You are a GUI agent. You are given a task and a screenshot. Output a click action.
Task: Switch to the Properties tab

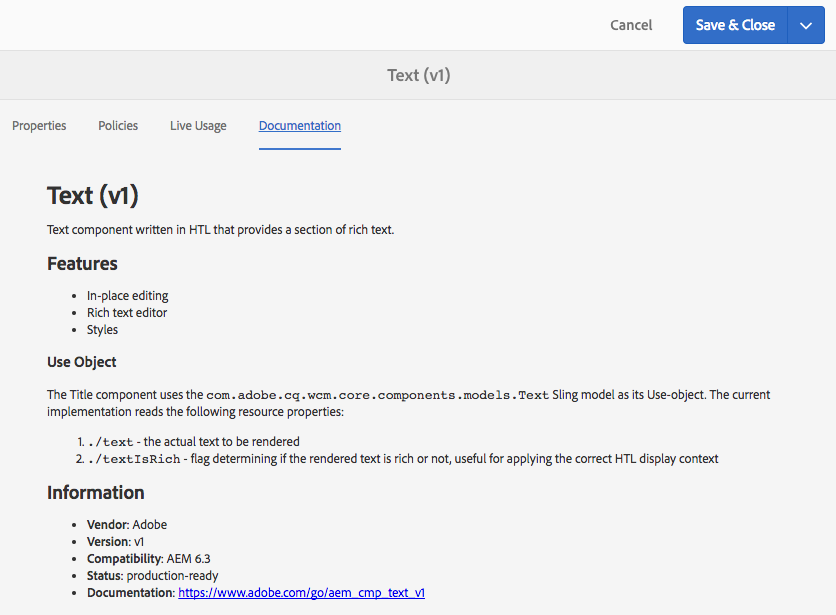pyautogui.click(x=39, y=126)
